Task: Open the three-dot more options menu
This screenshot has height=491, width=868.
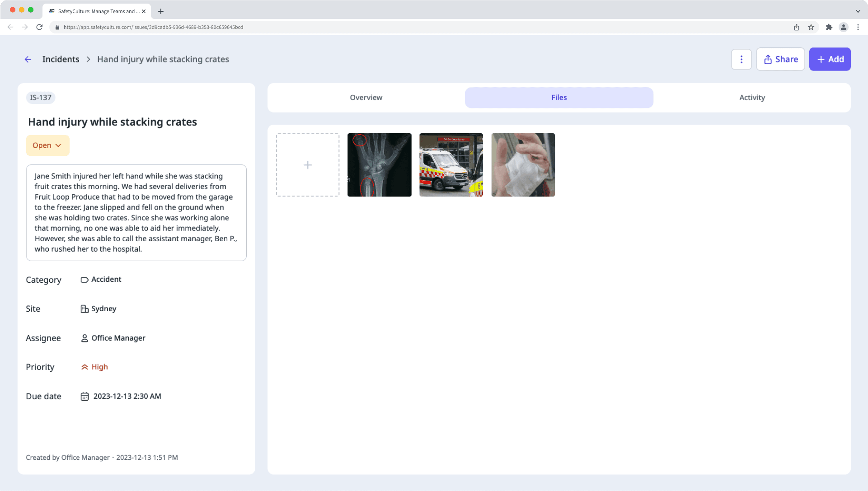Action: point(741,59)
